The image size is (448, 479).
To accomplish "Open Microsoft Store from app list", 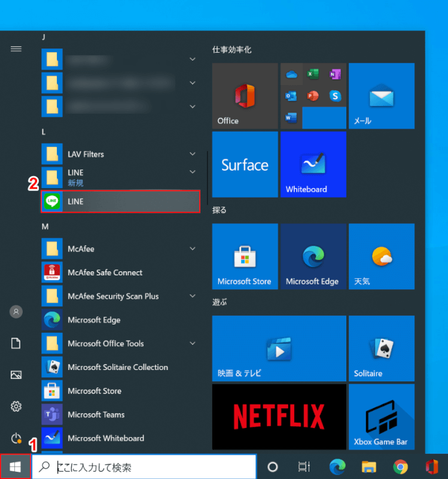I will [x=121, y=391].
